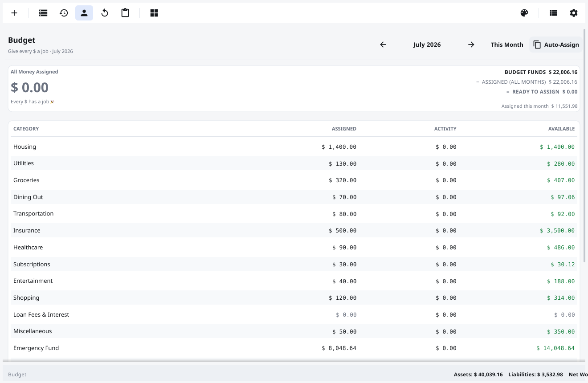
Task: Click Assigned this month $ 11,551.98
Action: pos(539,106)
